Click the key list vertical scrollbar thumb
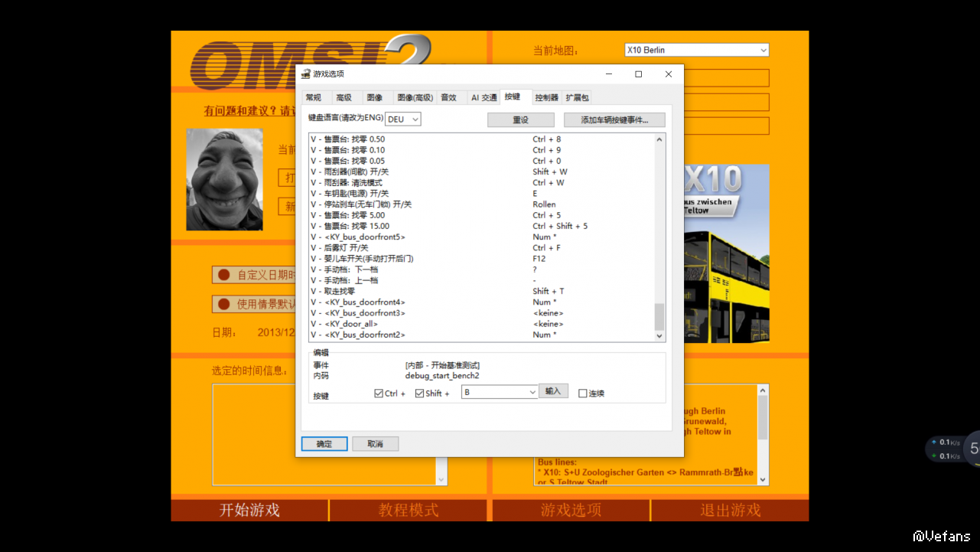This screenshot has width=980, height=552. pos(659,315)
